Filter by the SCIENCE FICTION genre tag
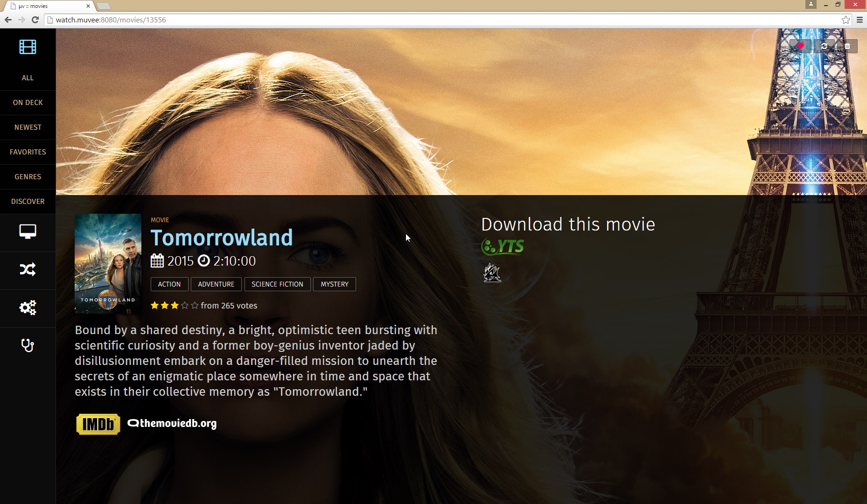Screen dimensions: 867x504 [x=277, y=284]
